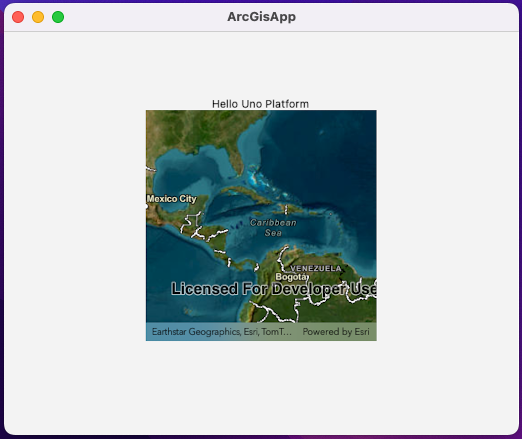The height and width of the screenshot is (439, 522).
Task: Click the Bogotá city label
Action: [x=291, y=277]
